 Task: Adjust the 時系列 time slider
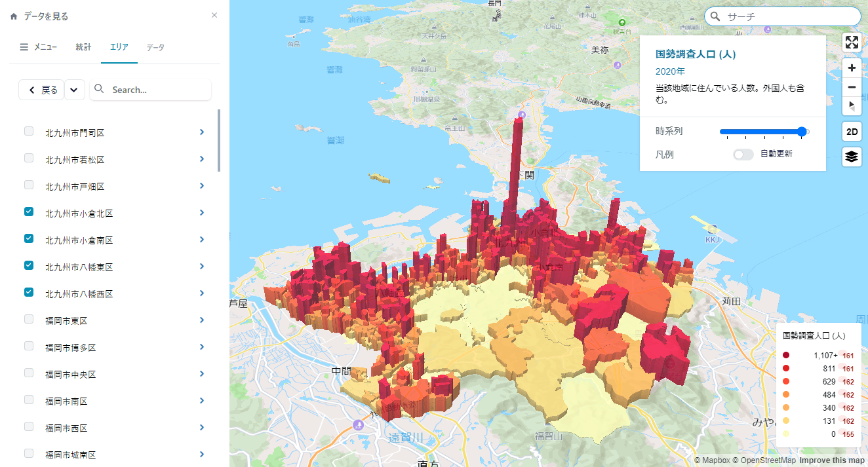pos(764,132)
